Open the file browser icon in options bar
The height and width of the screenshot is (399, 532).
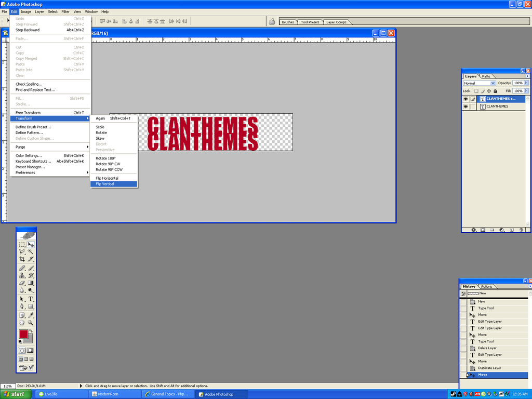tap(272, 22)
